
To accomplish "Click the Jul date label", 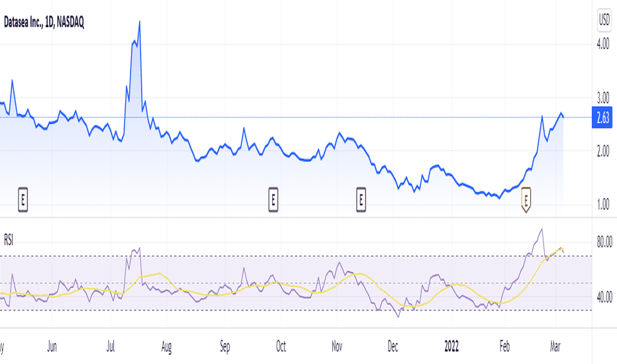I will pos(111,346).
